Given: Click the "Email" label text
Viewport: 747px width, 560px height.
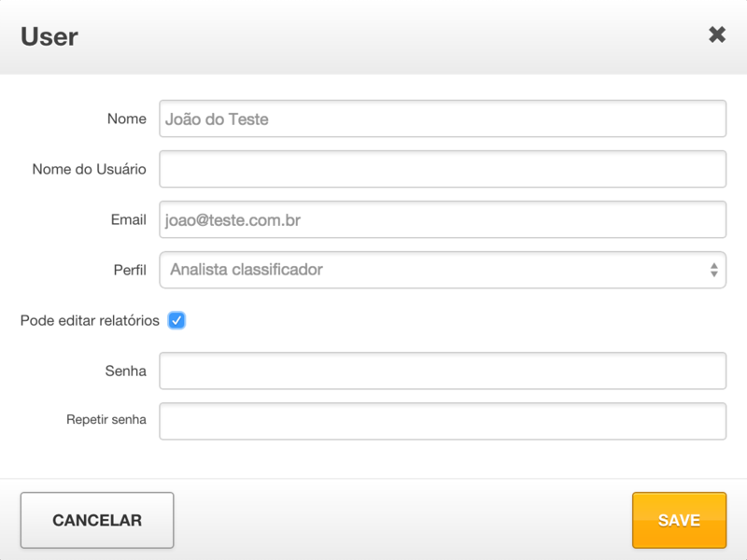Looking at the screenshot, I should [128, 219].
